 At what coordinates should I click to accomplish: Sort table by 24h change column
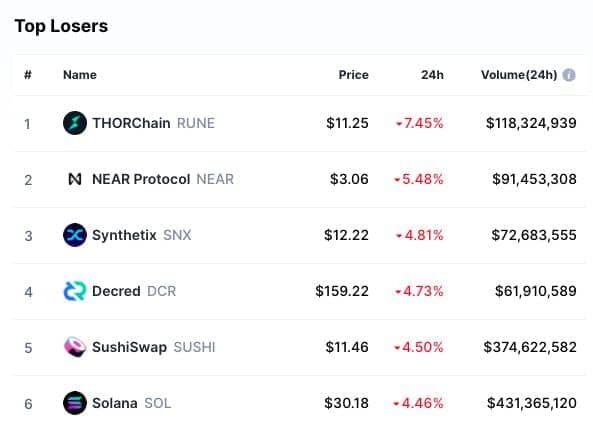point(432,75)
